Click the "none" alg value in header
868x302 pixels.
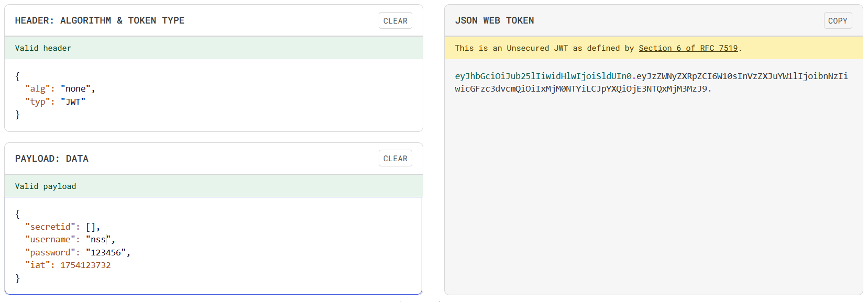(x=75, y=89)
